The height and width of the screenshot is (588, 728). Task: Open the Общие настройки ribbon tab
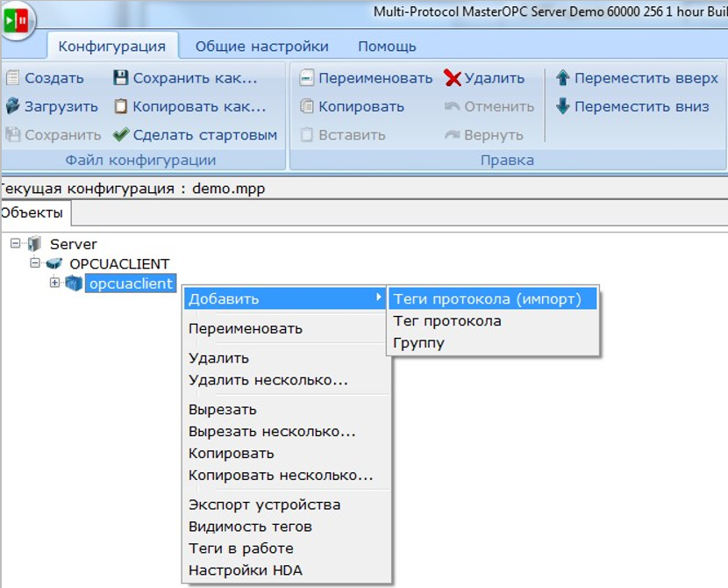(261, 47)
